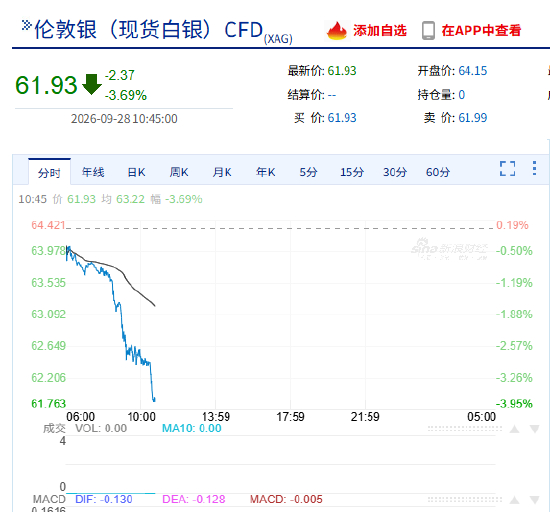Open the three-dot chart options menu
This screenshot has width=550, height=512.
pyautogui.click(x=534, y=168)
